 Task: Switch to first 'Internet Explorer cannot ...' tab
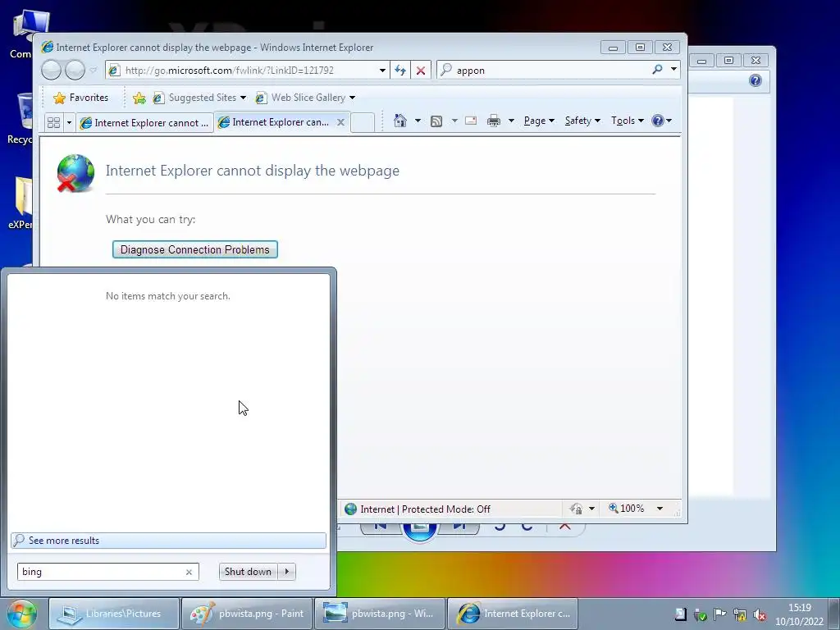click(144, 123)
